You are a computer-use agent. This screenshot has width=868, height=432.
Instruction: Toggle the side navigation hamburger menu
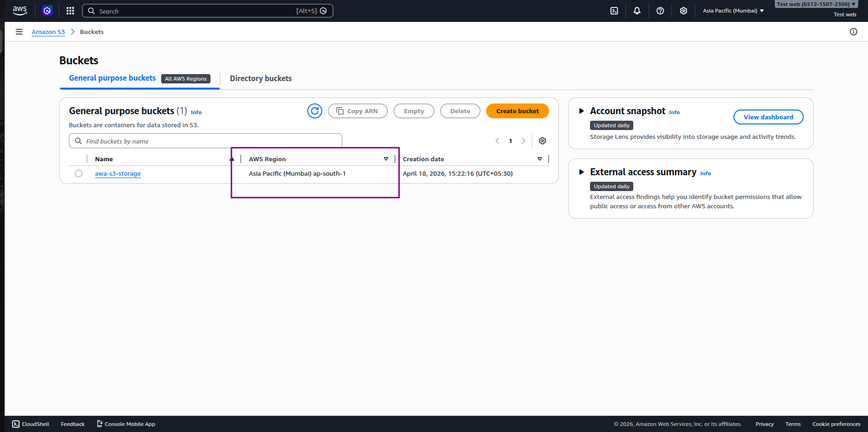(x=19, y=32)
